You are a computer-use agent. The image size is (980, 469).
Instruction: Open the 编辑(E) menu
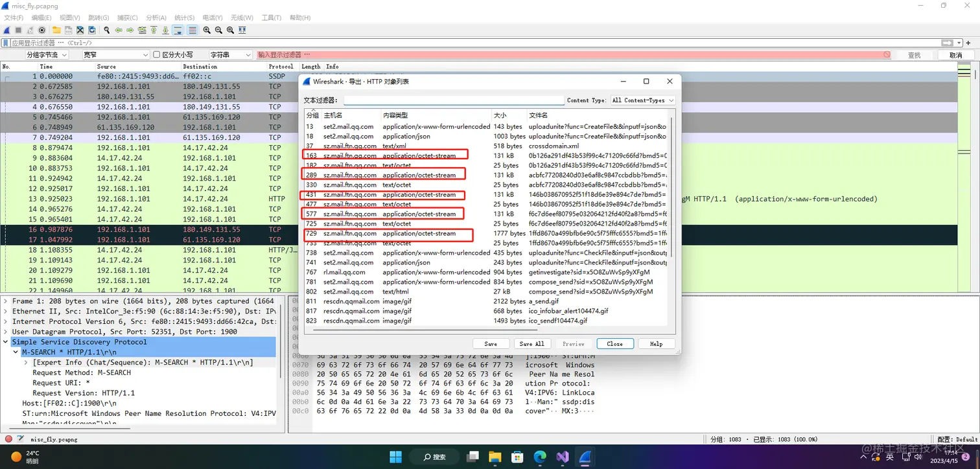click(41, 17)
